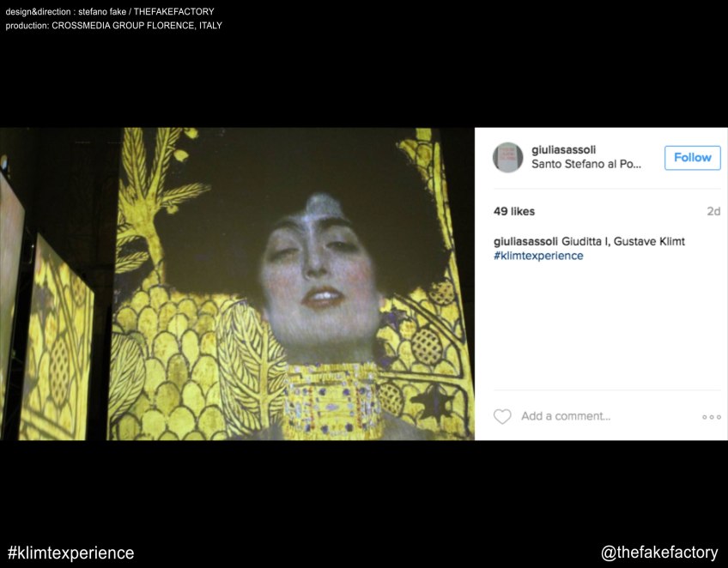Click the @thefakefactory footer handle
Image resolution: width=728 pixels, height=568 pixels.
pos(659,553)
